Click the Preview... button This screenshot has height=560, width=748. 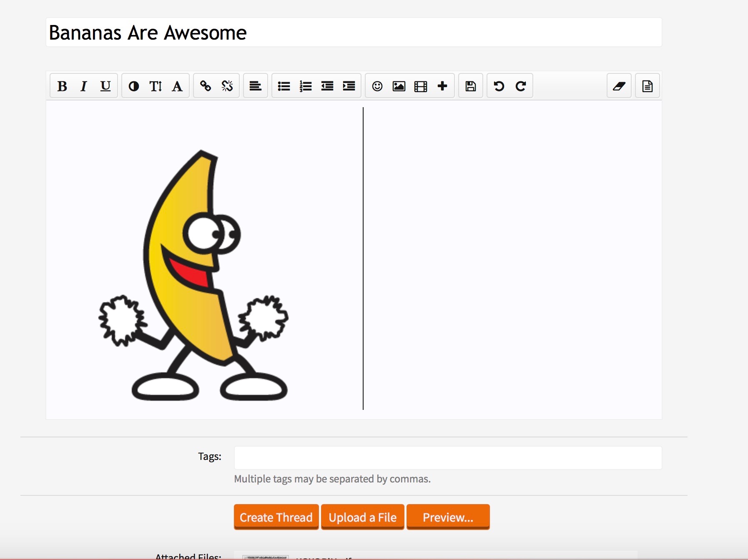448,517
